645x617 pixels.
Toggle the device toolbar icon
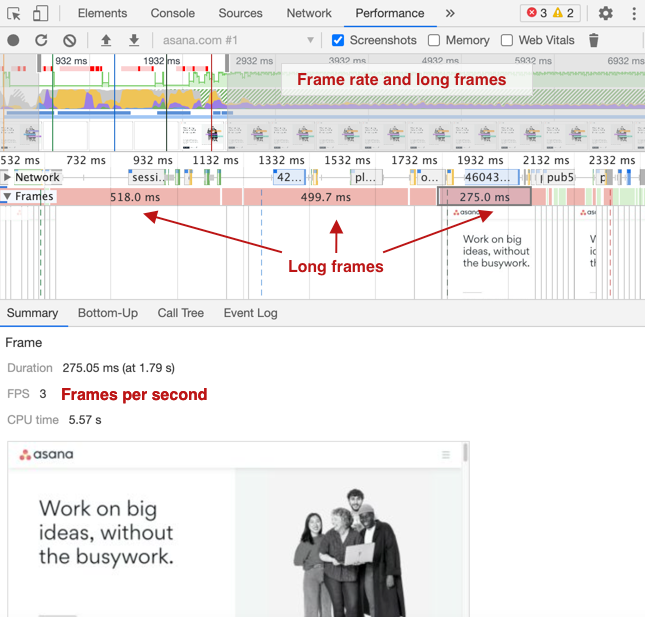click(x=40, y=14)
